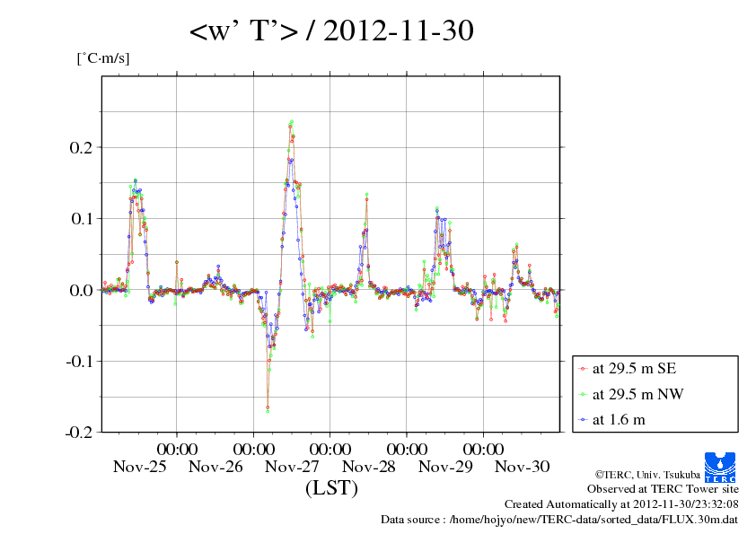Click the Nov-28 midday peak data point
The image size is (756, 534).
click(x=367, y=194)
